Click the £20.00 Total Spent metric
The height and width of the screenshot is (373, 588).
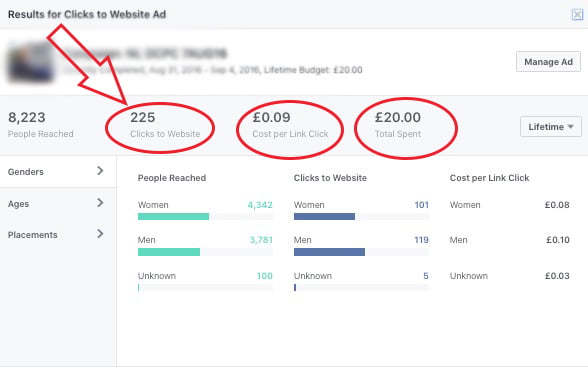(x=398, y=125)
